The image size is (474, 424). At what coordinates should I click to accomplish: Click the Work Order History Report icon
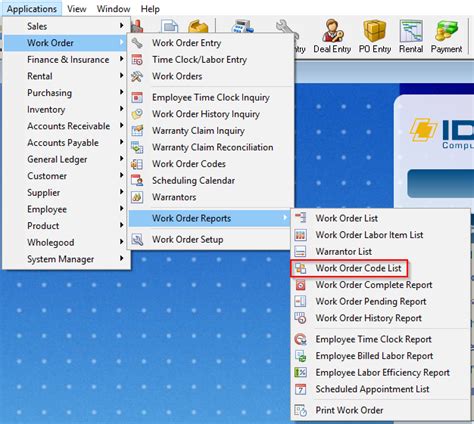coord(301,318)
